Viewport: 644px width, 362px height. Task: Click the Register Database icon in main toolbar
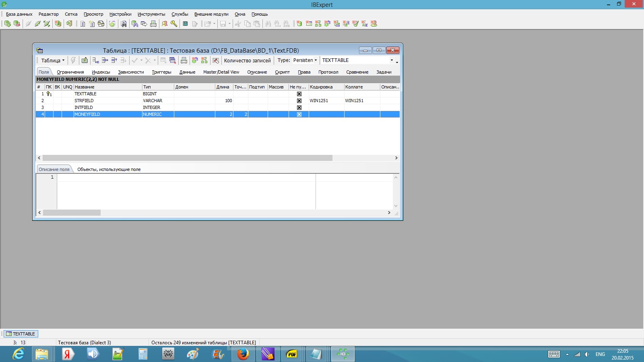[8, 24]
